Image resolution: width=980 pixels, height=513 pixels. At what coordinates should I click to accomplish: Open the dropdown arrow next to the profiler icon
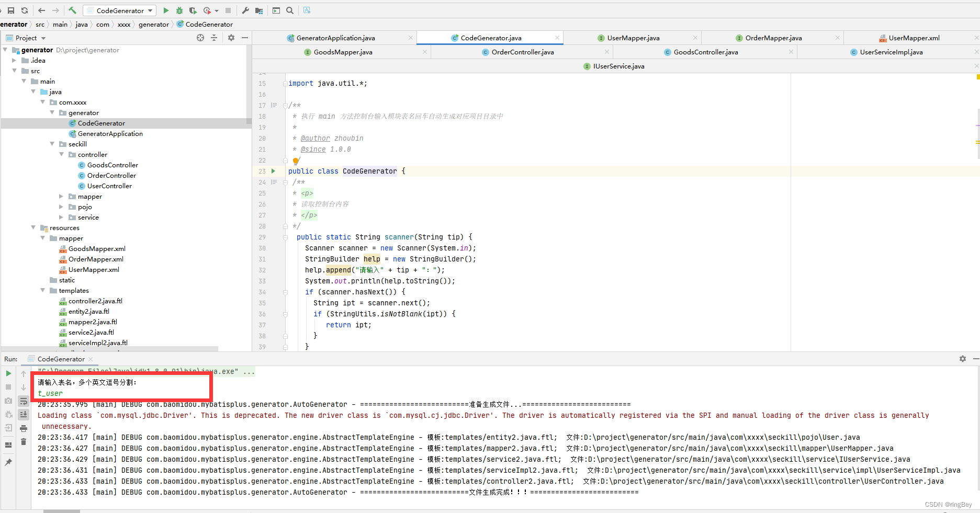pos(217,10)
